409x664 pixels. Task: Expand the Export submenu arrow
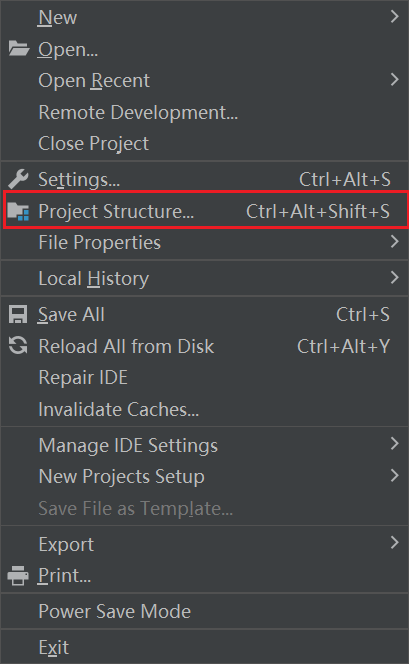395,543
